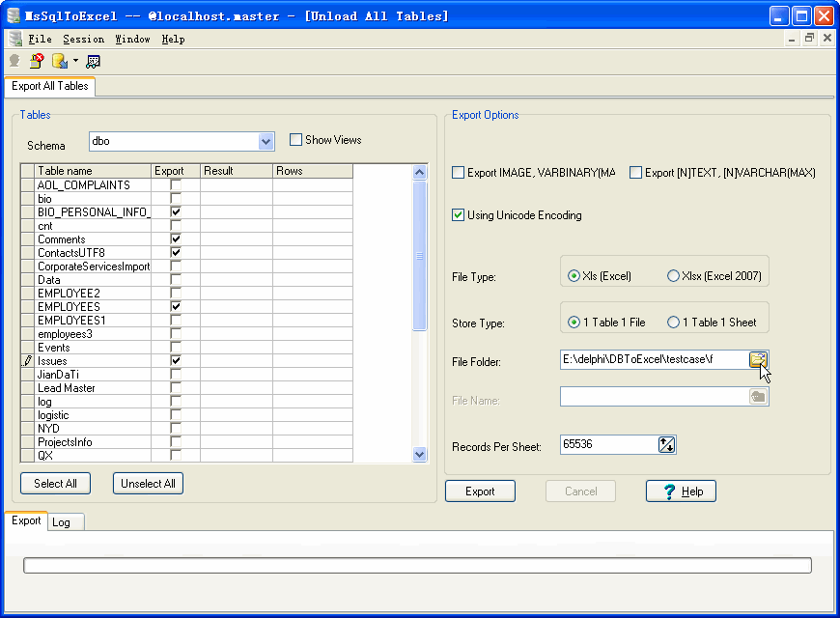Viewport: 840px width, 618px height.
Task: Click the Select All button
Action: pos(55,484)
